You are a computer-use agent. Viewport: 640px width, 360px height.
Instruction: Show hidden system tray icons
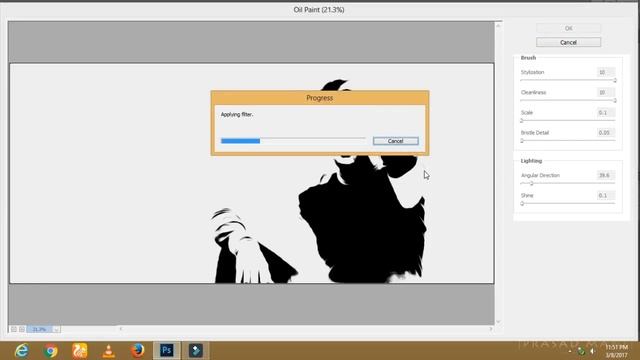coord(570,351)
